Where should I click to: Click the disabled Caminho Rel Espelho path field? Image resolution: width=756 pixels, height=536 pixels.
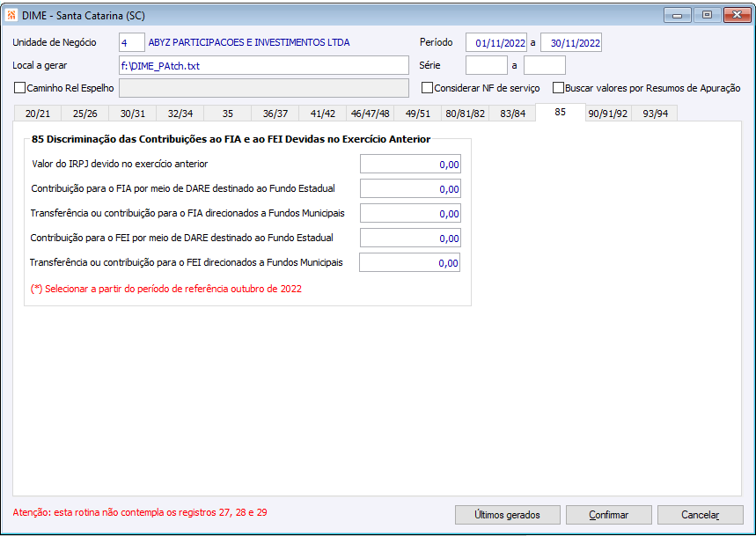tap(264, 88)
